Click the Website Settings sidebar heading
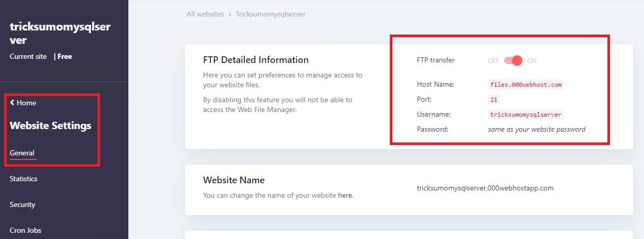The width and height of the screenshot is (644, 239). click(51, 125)
